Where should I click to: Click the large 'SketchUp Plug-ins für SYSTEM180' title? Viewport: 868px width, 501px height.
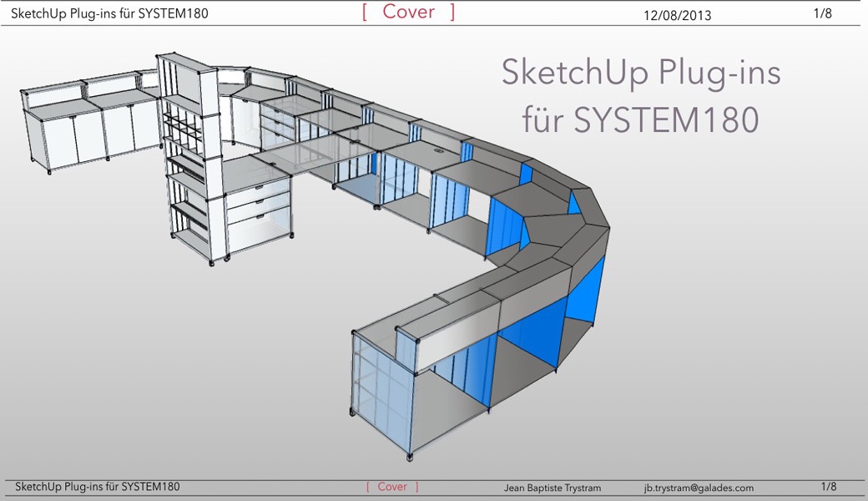coord(641,96)
